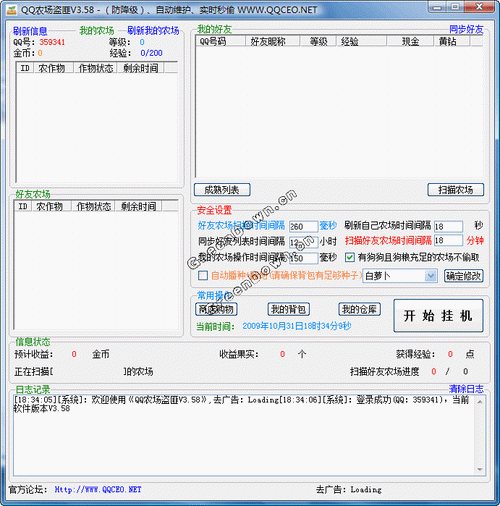Click the 确定修改 button
500x506 pixels.
[x=464, y=276]
